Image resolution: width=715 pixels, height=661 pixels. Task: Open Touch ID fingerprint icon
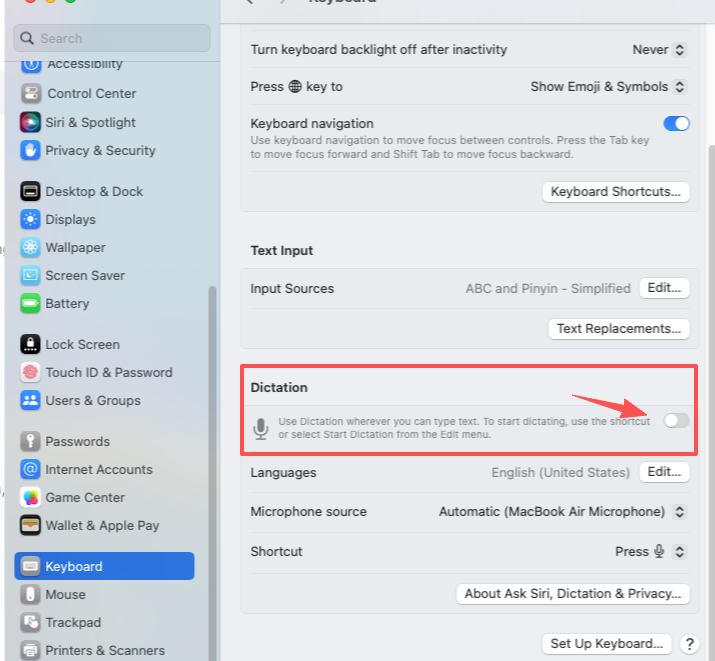coord(30,372)
